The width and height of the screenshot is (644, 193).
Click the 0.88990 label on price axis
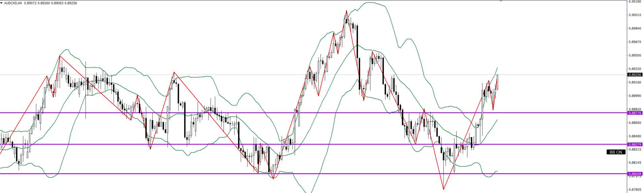point(635,96)
